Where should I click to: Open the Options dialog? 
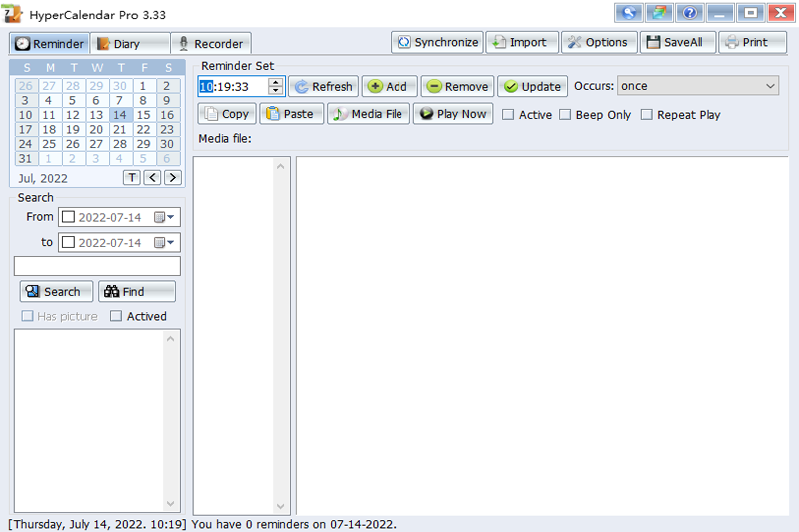tap(599, 42)
